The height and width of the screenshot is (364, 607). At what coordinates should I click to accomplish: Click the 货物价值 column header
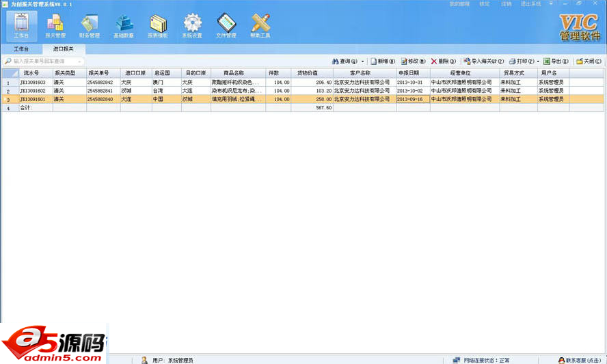pos(312,73)
